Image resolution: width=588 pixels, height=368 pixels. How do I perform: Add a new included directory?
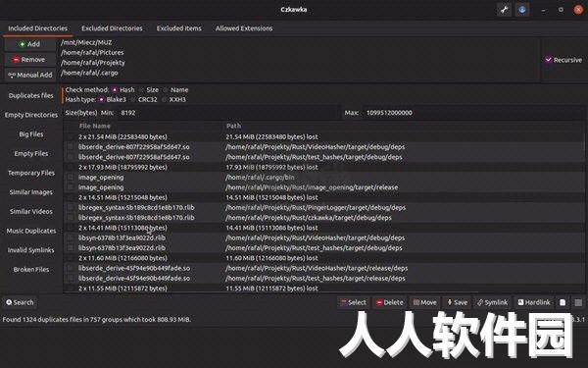(30, 44)
